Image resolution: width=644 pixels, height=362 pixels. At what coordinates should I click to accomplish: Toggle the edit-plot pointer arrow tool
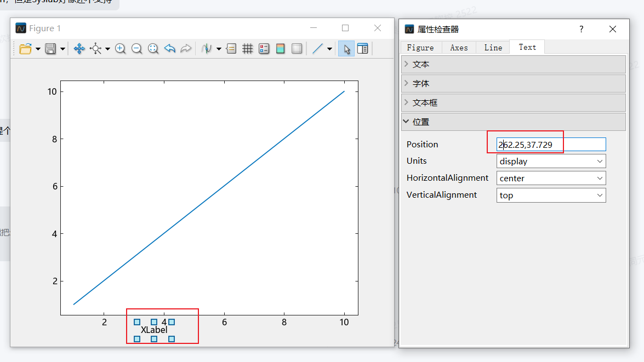click(x=346, y=49)
